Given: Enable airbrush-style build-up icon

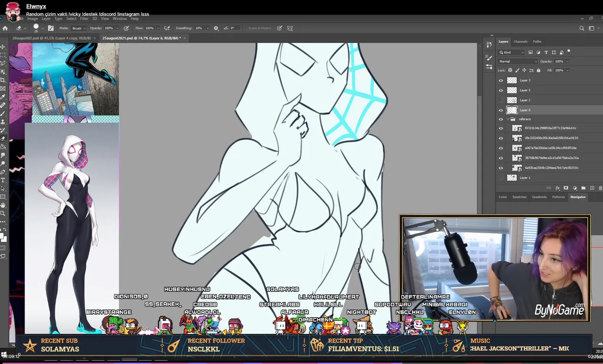Looking at the screenshot, I should pyautogui.click(x=167, y=28).
